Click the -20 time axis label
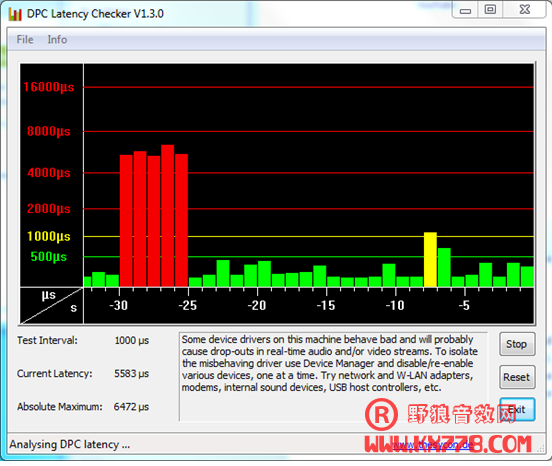Viewport: 552px width, 466px height. (x=257, y=305)
